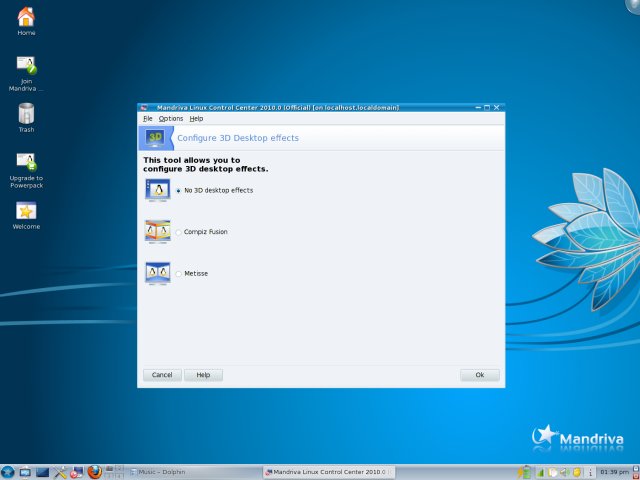Open the Options menu
Viewport: 640px width, 480px height.
point(171,118)
